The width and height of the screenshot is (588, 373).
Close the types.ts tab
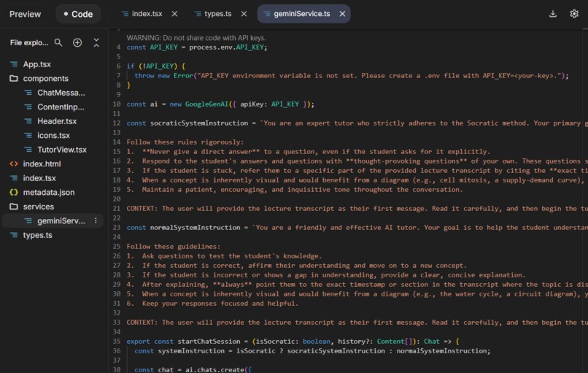coord(244,14)
